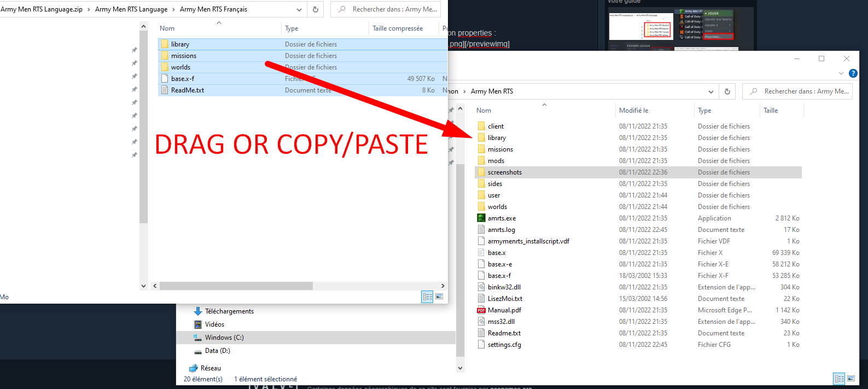Click scroll-down arrow in Army Men RTS sidebar
This screenshot has width=868, height=389.
click(460, 368)
